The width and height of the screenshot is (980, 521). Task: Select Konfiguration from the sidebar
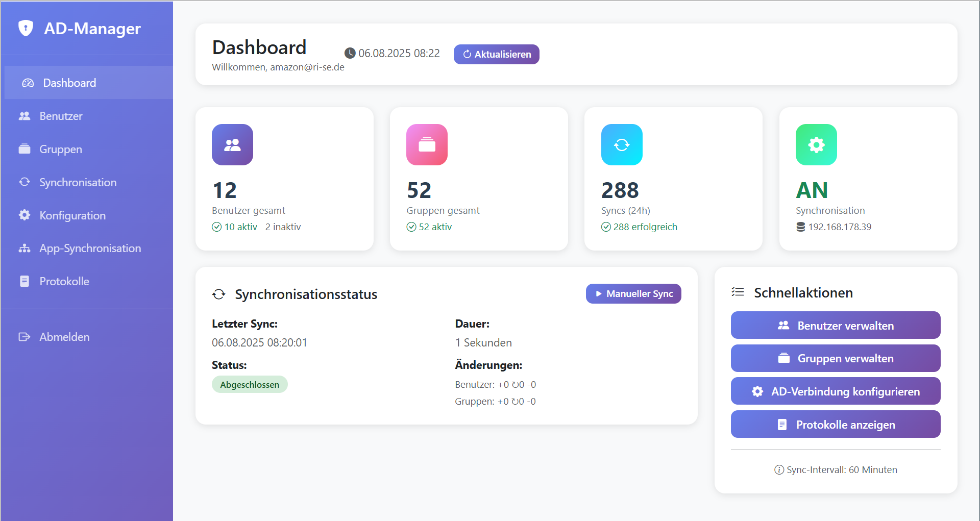(x=72, y=216)
